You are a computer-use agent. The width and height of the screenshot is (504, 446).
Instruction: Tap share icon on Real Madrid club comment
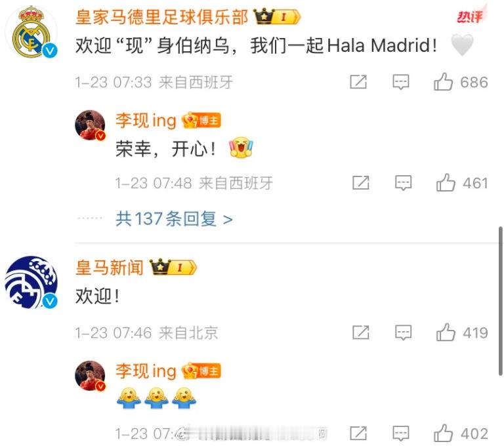pyautogui.click(x=358, y=81)
